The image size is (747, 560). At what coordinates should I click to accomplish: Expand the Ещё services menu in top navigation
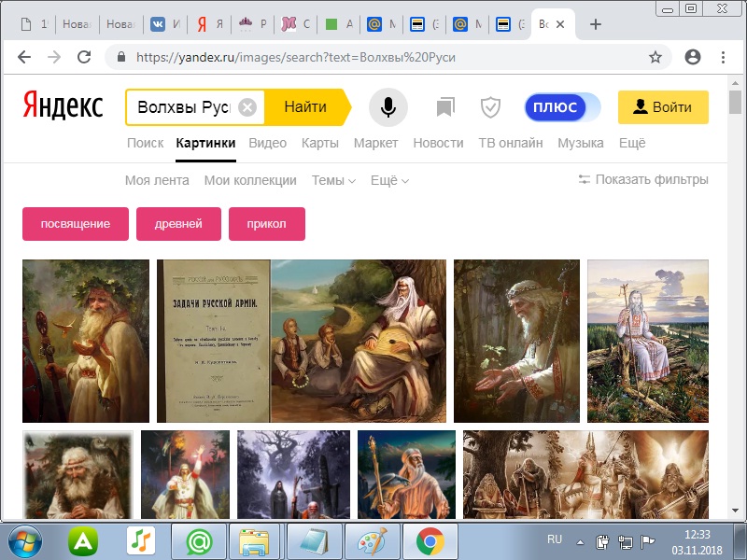pos(632,143)
